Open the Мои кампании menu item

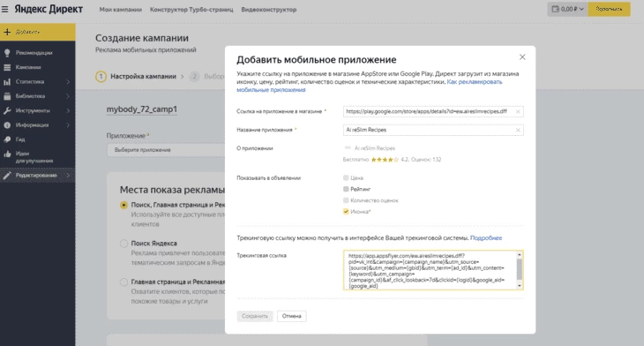coord(120,10)
